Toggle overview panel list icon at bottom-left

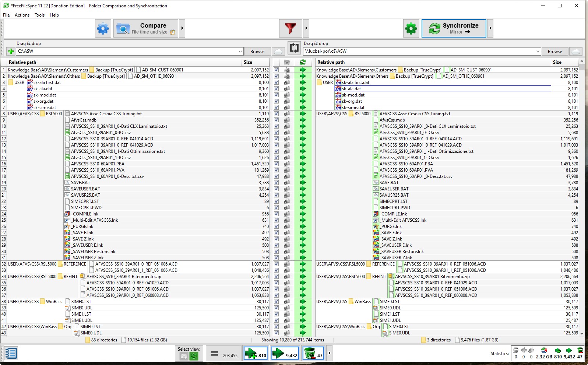11,353
